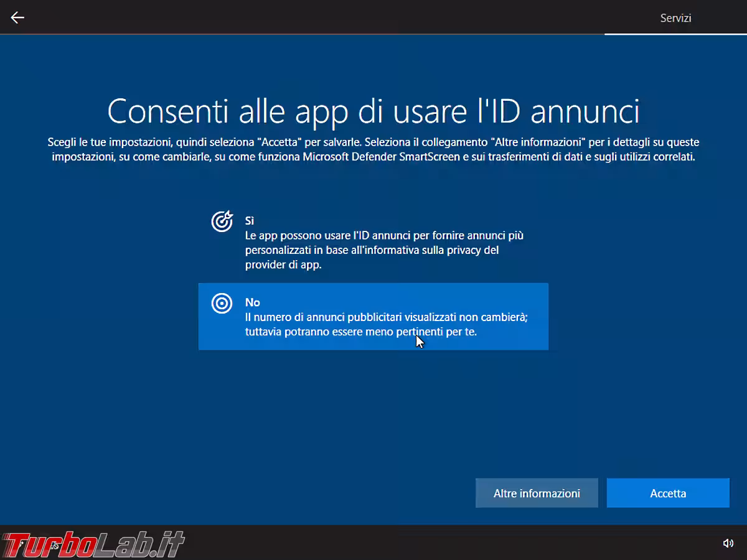
Task: Select the "No" option label
Action: pos(252,302)
